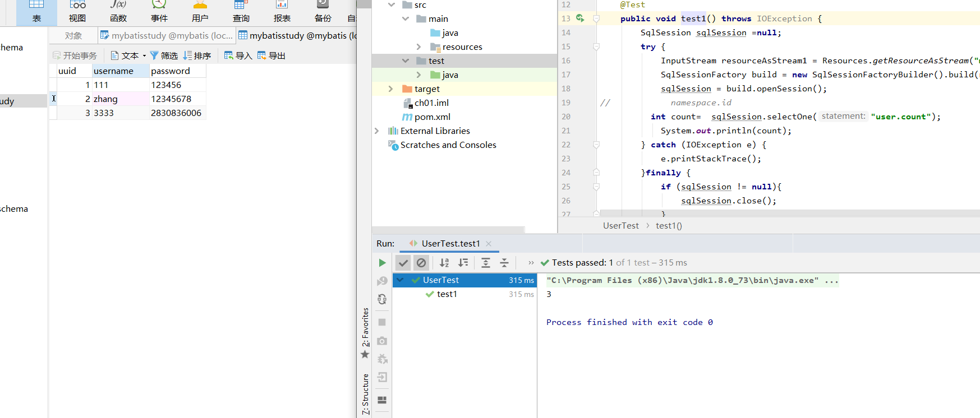
Task: Click the Exit icon in run sidebar
Action: click(x=382, y=377)
